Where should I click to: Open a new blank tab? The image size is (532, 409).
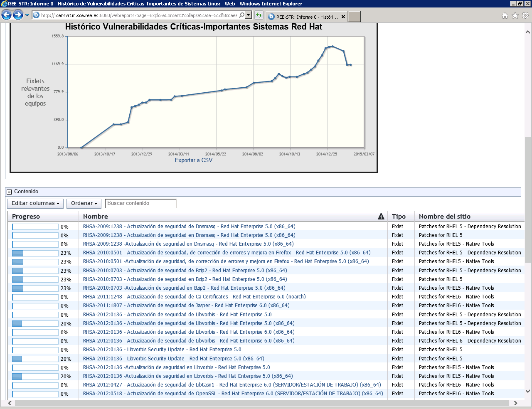[x=354, y=17]
